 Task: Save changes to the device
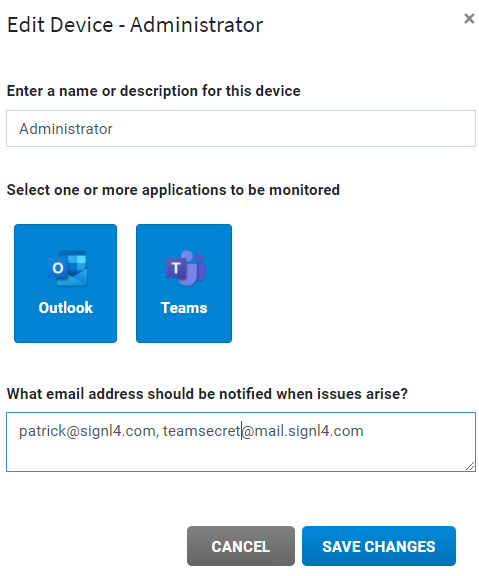coord(379,546)
